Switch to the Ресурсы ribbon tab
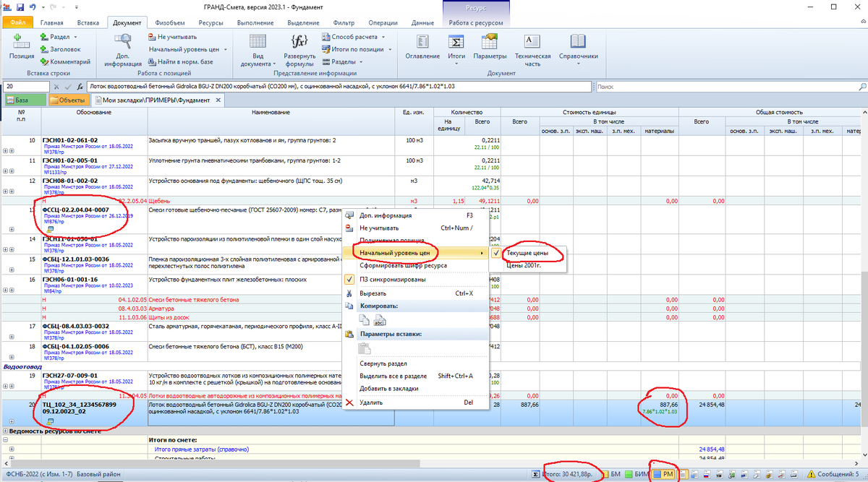 pos(210,23)
